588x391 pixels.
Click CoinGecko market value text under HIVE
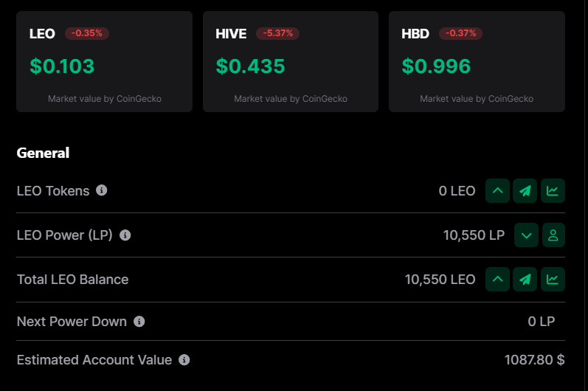coord(291,99)
